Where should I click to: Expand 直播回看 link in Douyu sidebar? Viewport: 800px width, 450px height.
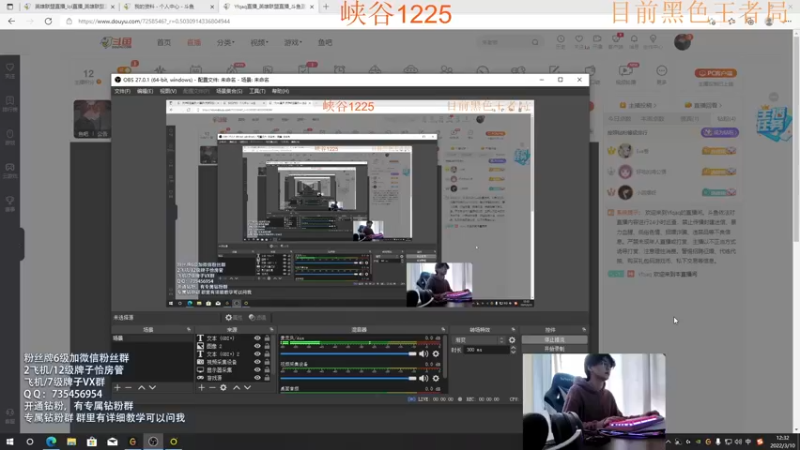click(703, 105)
